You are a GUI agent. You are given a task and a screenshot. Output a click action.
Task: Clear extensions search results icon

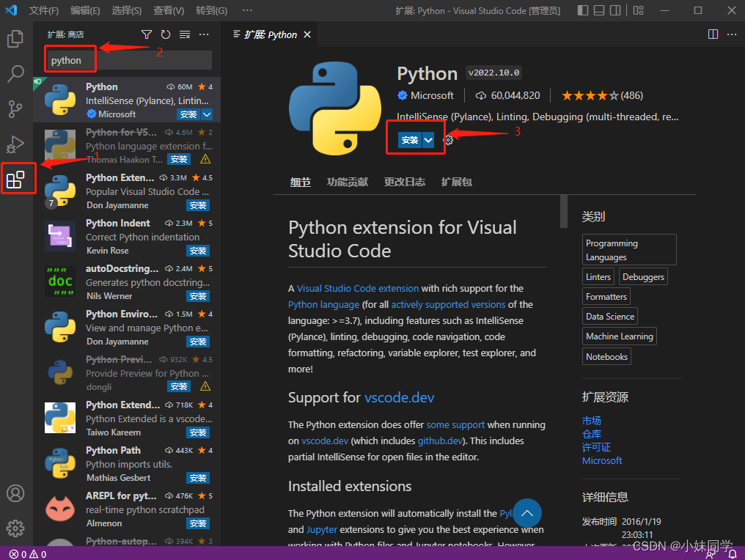pos(184,34)
